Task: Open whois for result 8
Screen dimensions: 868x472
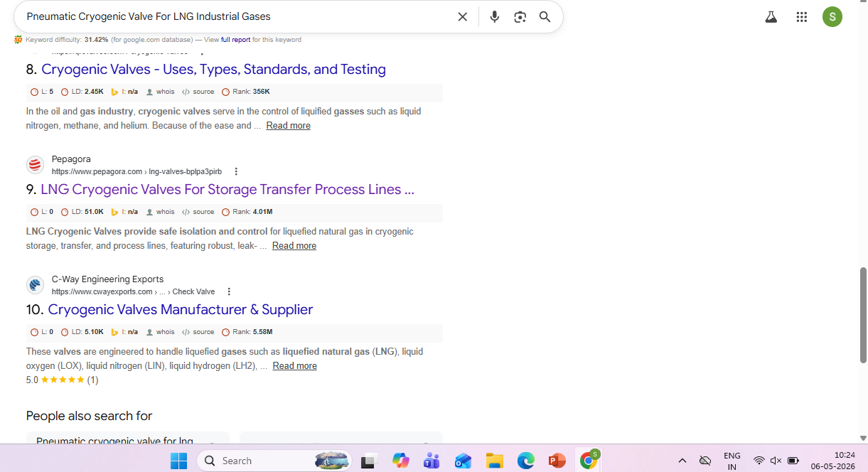Action: coord(160,92)
